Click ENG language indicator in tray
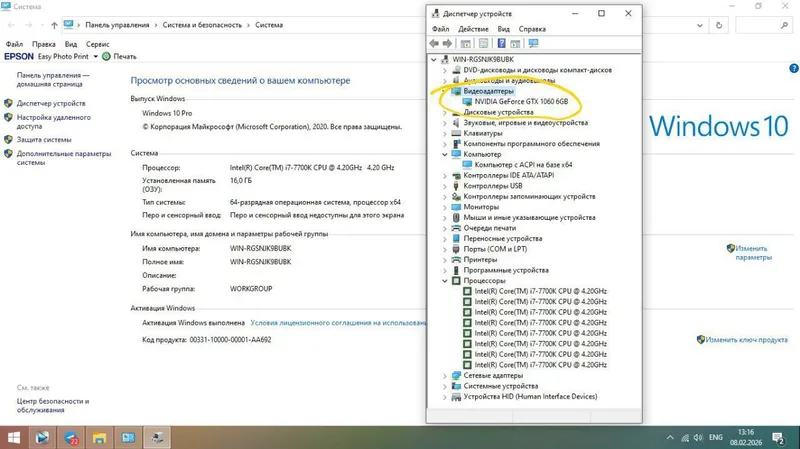The image size is (800, 449). click(x=716, y=438)
